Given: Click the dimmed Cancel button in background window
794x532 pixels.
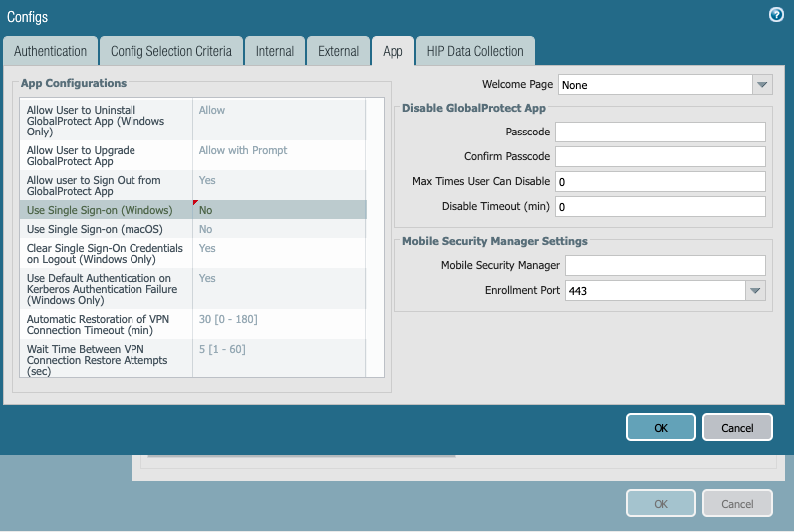Looking at the screenshot, I should pyautogui.click(x=737, y=503).
